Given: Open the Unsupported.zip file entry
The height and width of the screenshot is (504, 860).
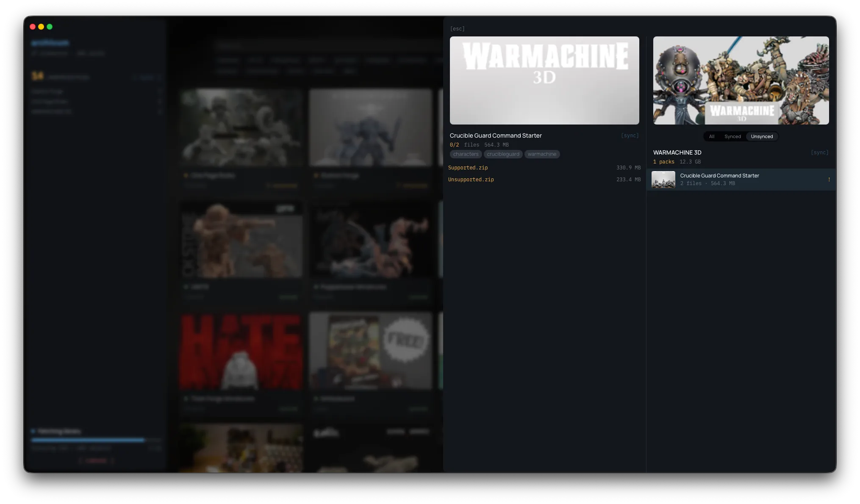Looking at the screenshot, I should tap(471, 180).
